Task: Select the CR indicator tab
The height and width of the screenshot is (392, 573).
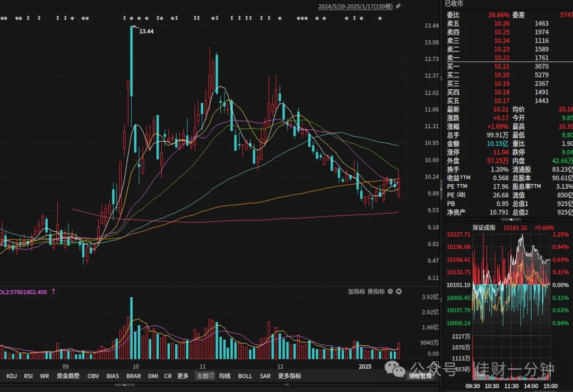Action: 168,376
